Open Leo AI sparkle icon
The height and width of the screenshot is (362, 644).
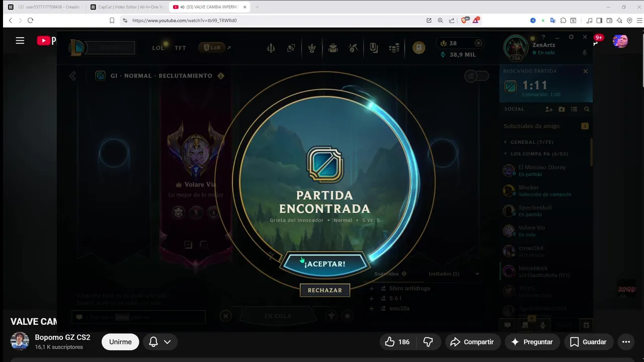[x=619, y=21]
